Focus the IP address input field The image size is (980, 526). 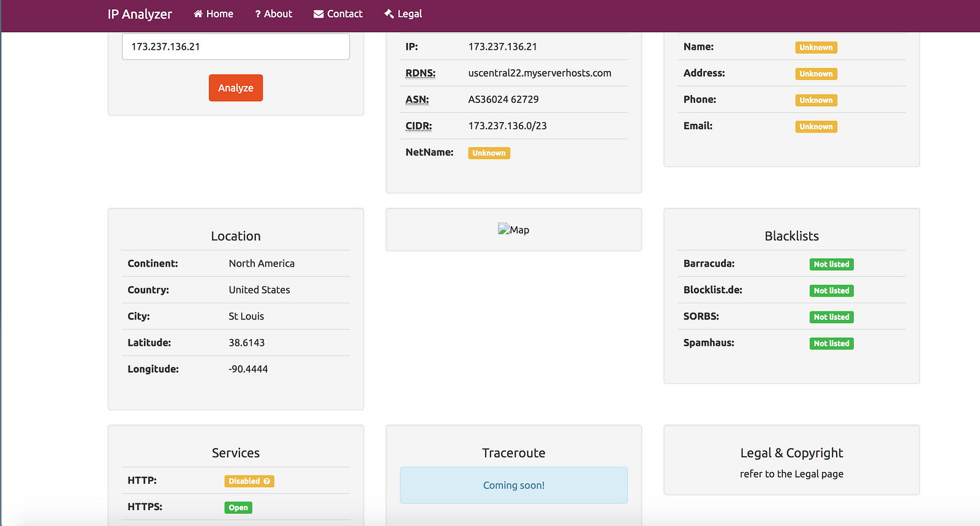(236, 47)
